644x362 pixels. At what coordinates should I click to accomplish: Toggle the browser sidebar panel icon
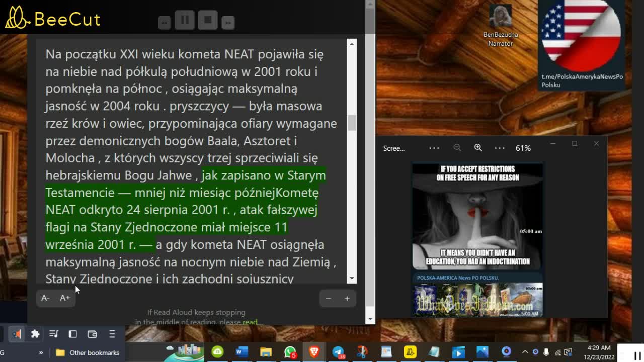[72, 334]
